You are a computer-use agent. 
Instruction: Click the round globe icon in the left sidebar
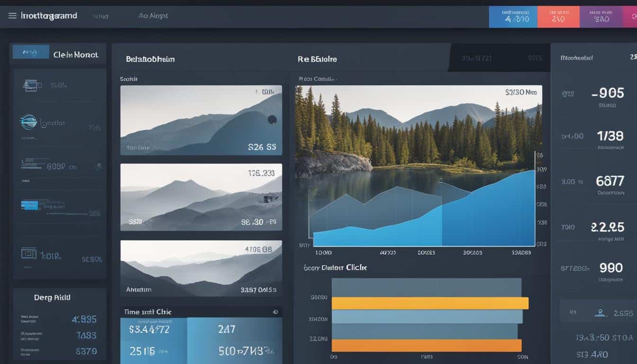pos(28,122)
